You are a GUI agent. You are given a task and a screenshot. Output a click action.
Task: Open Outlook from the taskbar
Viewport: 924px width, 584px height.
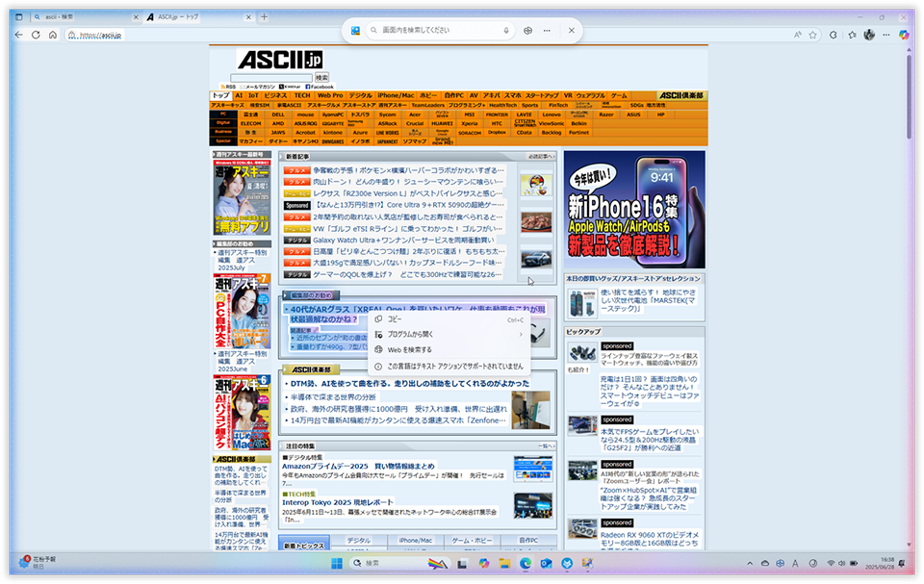click(x=547, y=563)
